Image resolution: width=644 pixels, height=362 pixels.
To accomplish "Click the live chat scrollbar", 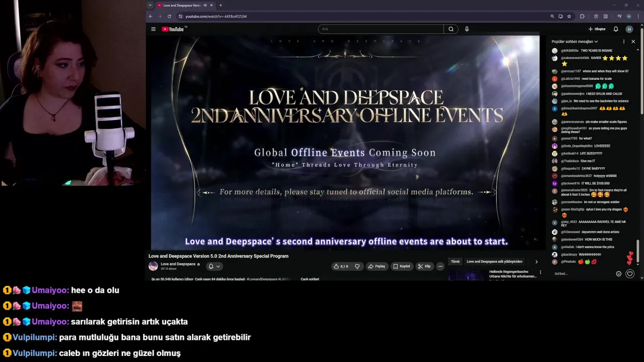I will pyautogui.click(x=637, y=251).
